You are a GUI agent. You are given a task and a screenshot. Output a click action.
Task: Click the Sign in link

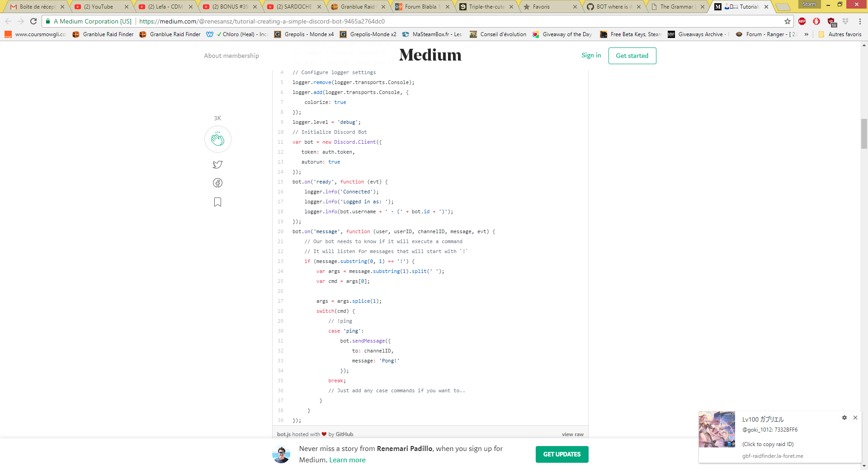(x=591, y=55)
